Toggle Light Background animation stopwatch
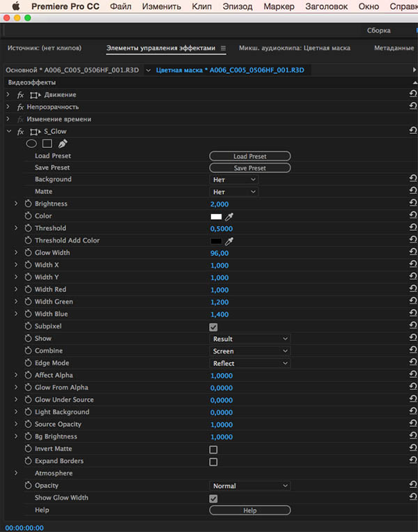 (x=28, y=412)
